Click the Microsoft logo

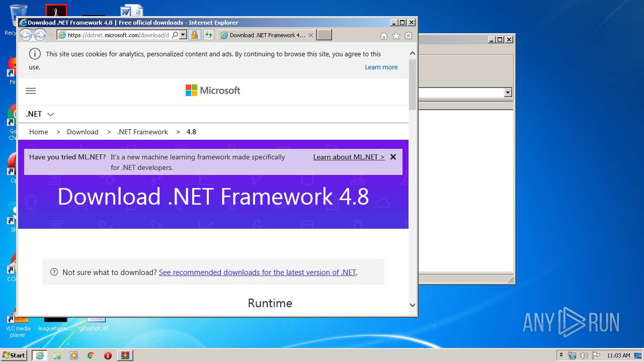click(213, 90)
